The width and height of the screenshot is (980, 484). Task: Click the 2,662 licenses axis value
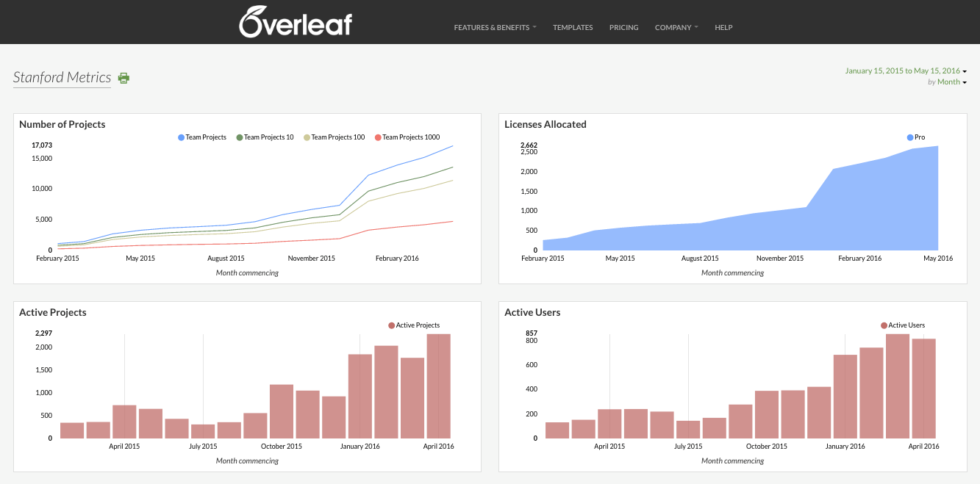[529, 145]
